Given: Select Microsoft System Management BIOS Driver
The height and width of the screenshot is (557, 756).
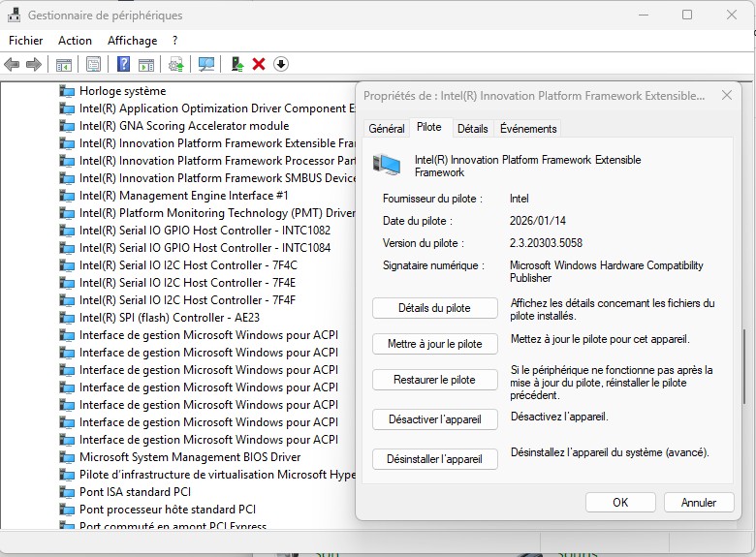Looking at the screenshot, I should [x=190, y=457].
